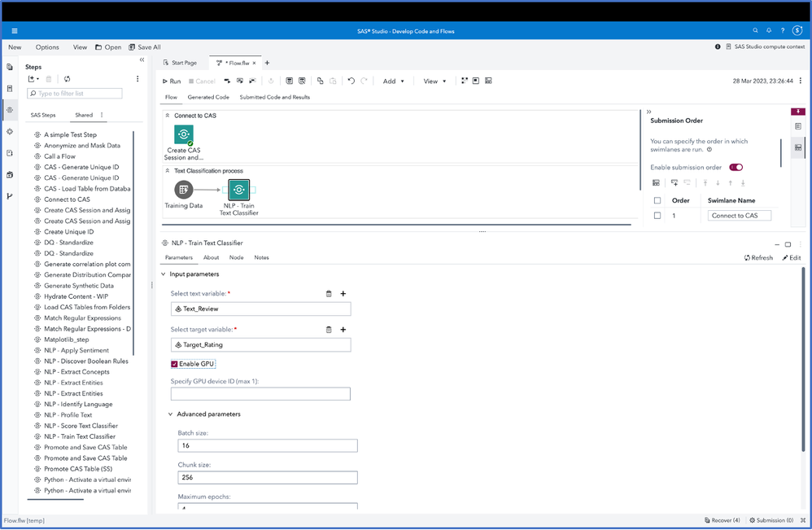812x530 pixels.
Task: Switch to Submitted Code and Results tab
Action: point(274,97)
